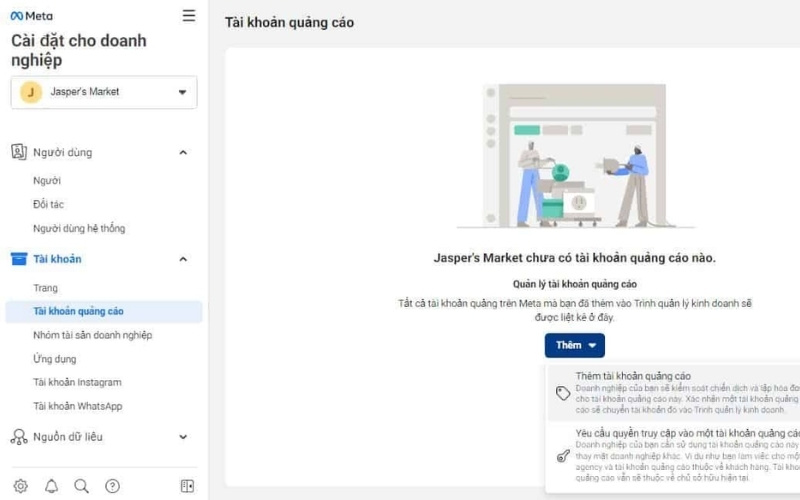
Task: Expand the Nguồn dữ liệu section chevron
Action: coord(183,437)
